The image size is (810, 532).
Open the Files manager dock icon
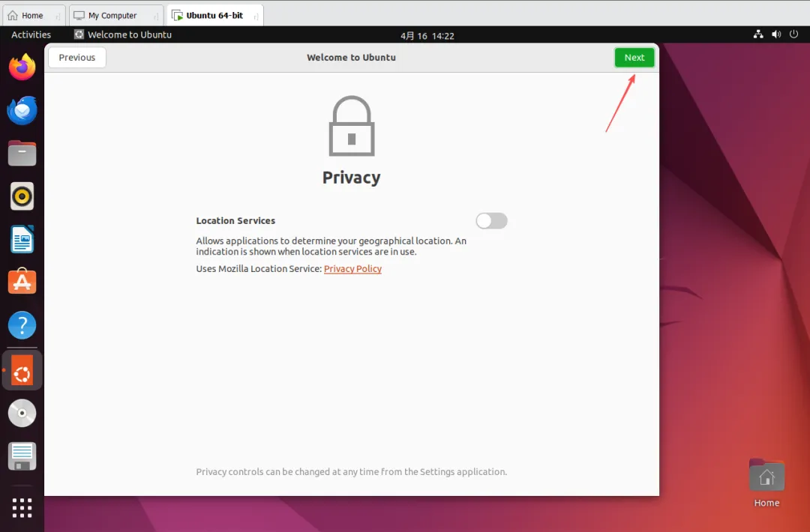[22, 154]
